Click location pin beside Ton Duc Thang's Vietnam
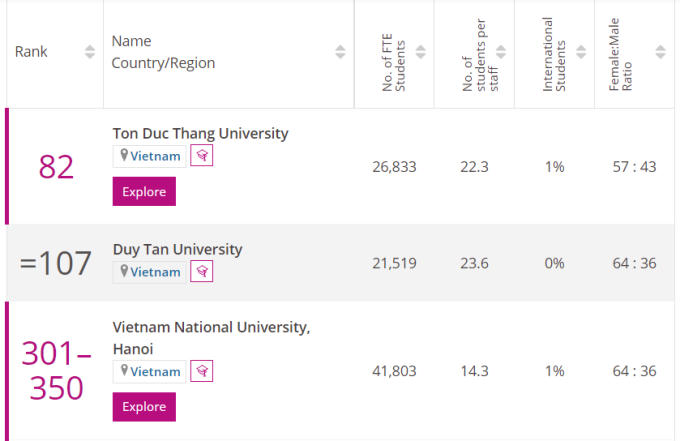Image resolution: width=680 pixels, height=441 pixels. click(124, 156)
